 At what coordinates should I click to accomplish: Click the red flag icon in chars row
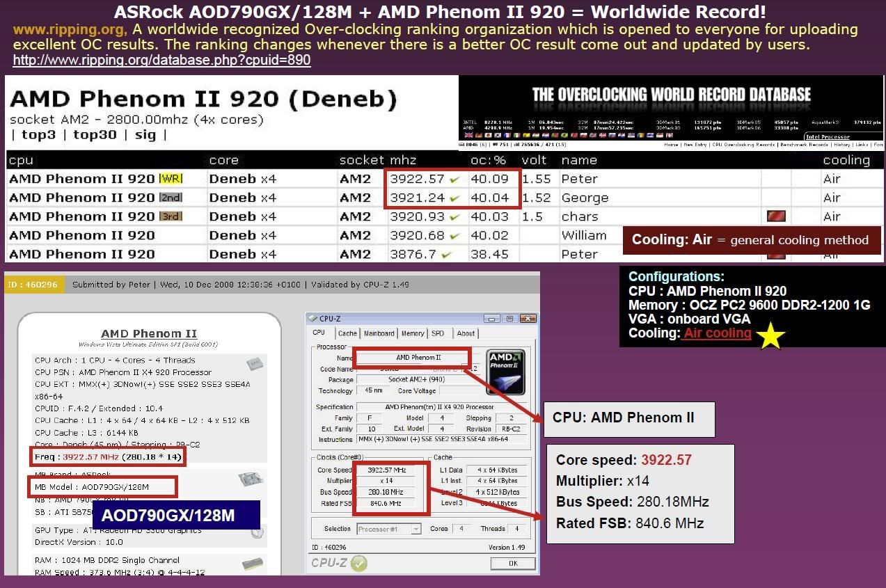coord(776,216)
